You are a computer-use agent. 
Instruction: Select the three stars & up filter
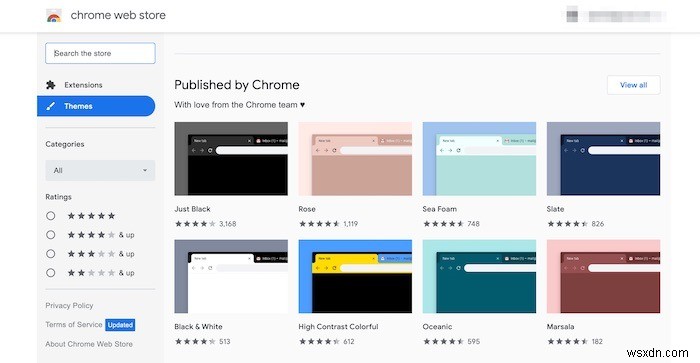click(50, 254)
